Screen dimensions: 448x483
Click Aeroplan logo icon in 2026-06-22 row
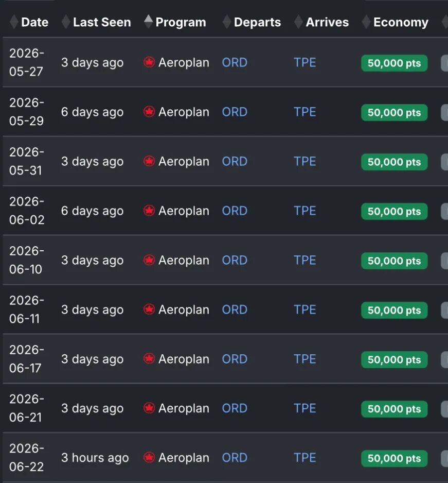149,458
